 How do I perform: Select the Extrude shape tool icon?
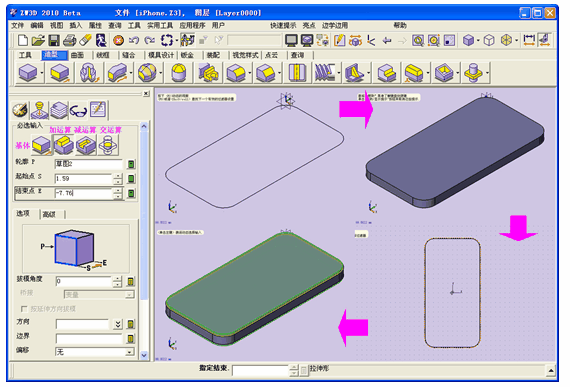click(60, 73)
